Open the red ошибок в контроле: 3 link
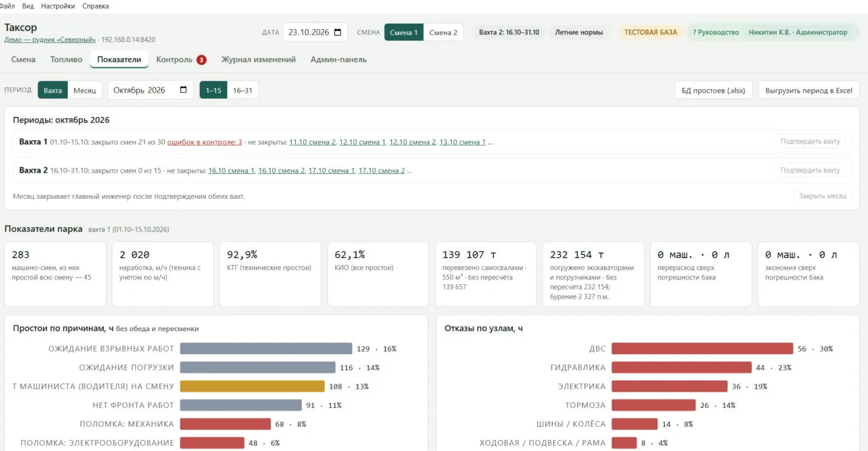 pos(205,142)
